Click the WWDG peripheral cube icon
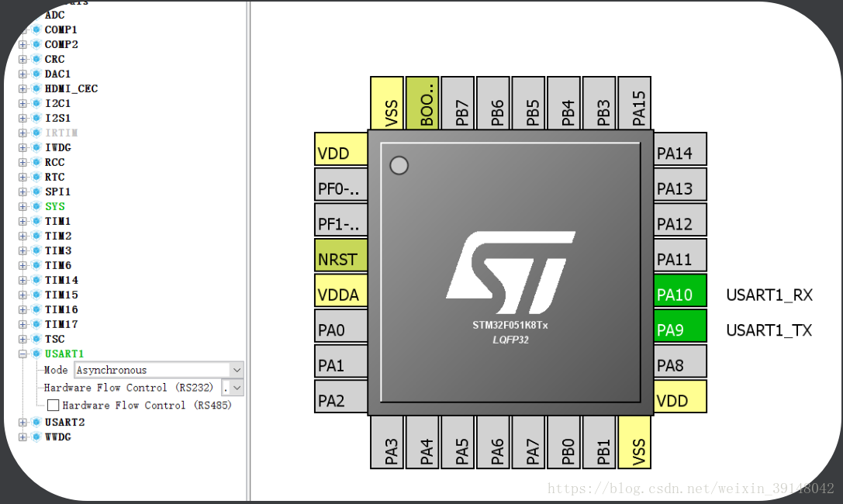Image resolution: width=843 pixels, height=504 pixels. [x=36, y=437]
